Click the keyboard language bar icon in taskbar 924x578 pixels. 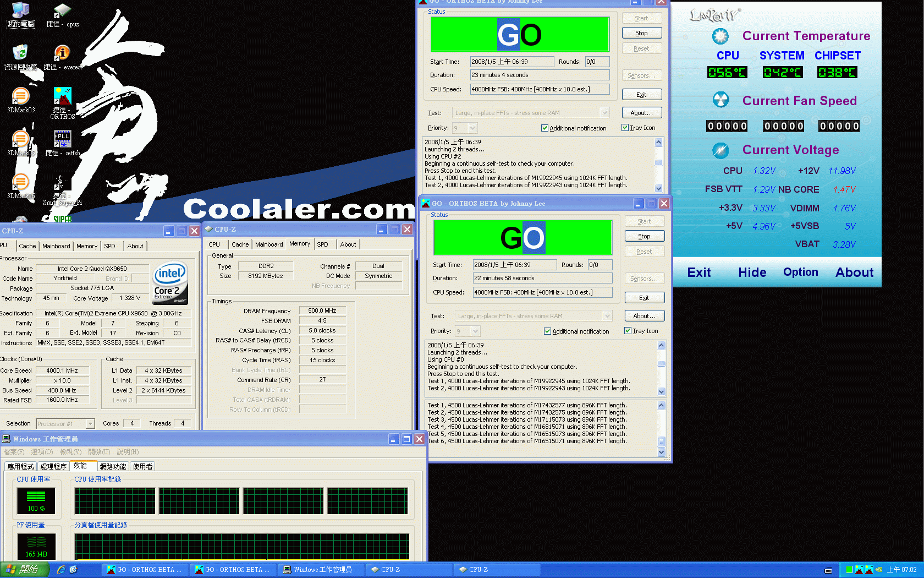coord(828,570)
